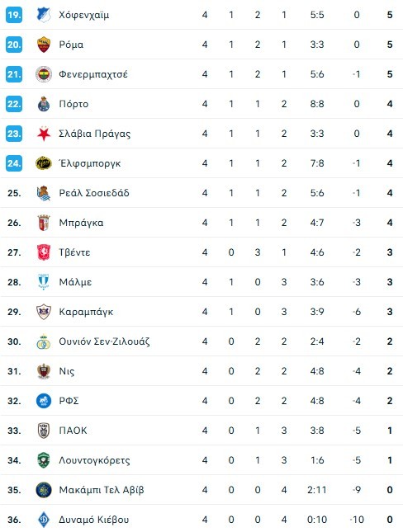Click the Fenerbahçe club crest icon

tap(44, 74)
